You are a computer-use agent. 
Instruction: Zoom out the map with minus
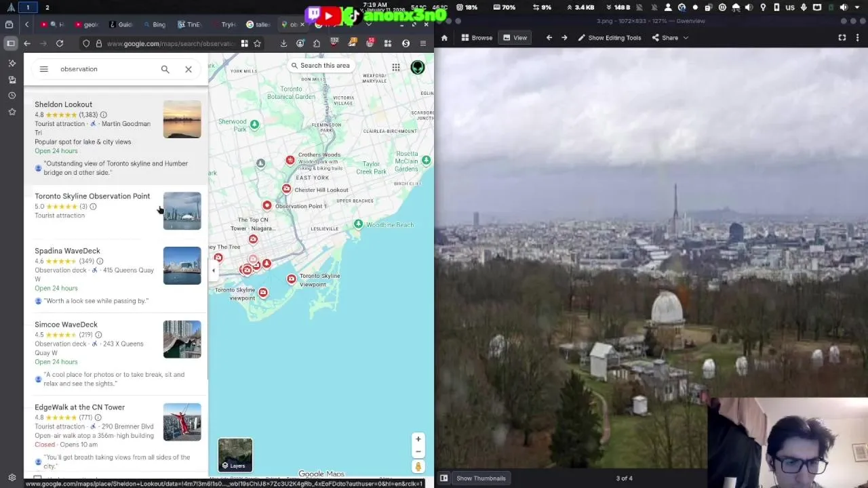point(418,451)
